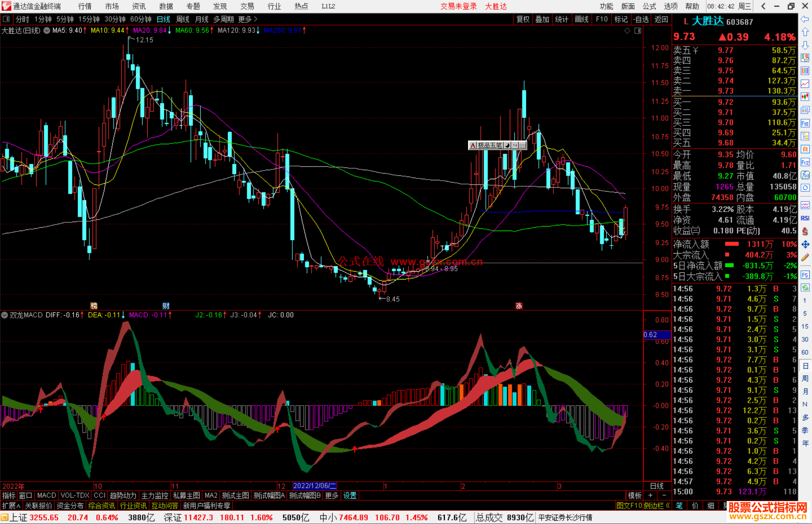Click the back arrow icon in right sidebar

point(805,19)
